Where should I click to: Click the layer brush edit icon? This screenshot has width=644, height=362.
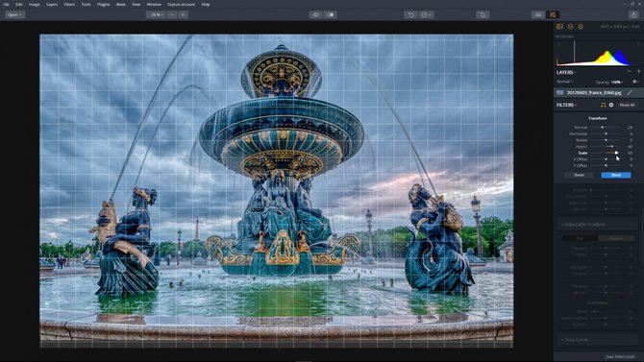point(630,93)
